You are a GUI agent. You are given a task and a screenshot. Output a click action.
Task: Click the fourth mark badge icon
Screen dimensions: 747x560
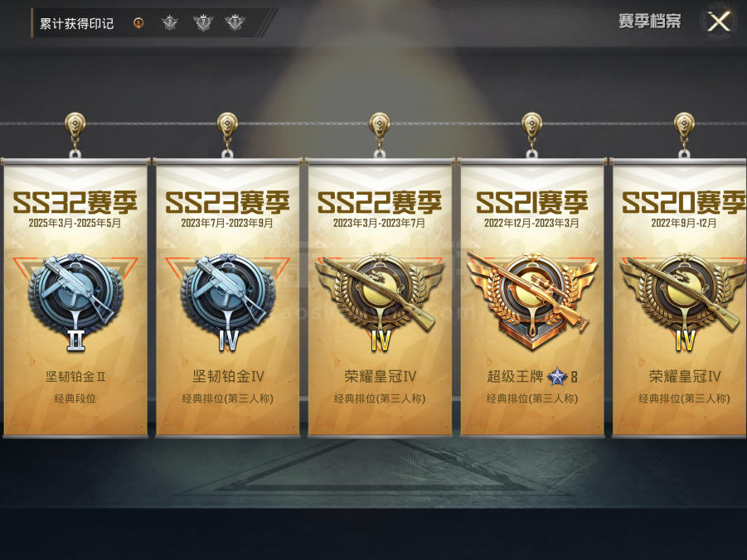pyautogui.click(x=235, y=22)
